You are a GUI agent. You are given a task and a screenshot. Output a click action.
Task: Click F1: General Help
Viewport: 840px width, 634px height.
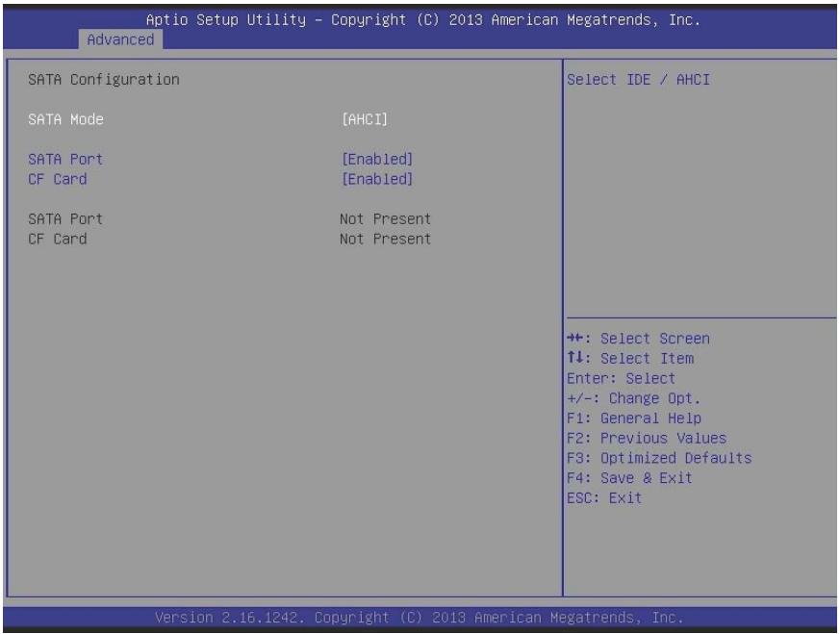point(634,418)
